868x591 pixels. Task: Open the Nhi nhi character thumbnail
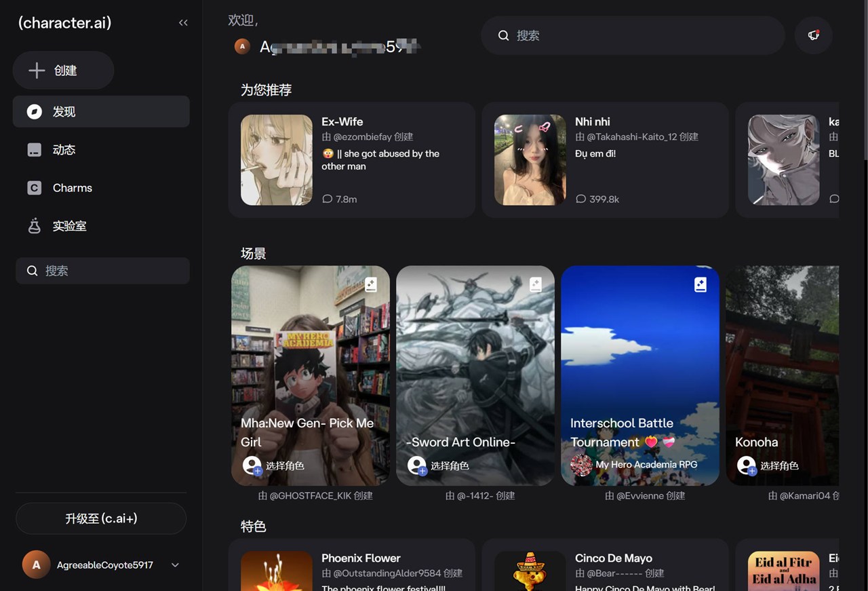(x=530, y=160)
